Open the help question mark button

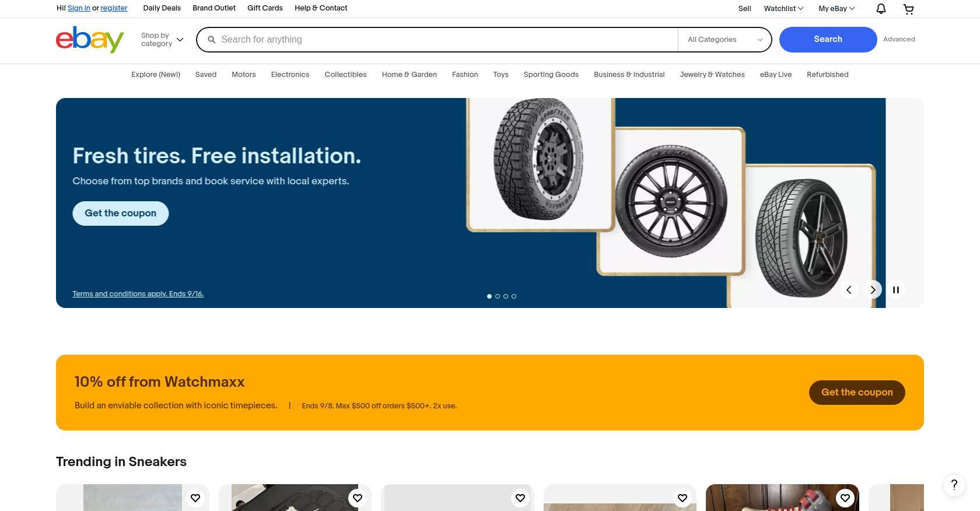click(x=954, y=485)
